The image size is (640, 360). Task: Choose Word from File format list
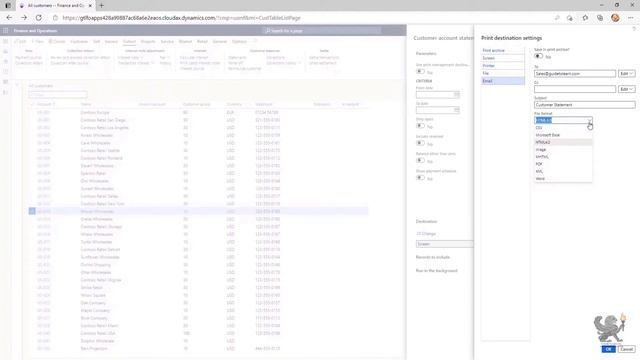coord(563,179)
